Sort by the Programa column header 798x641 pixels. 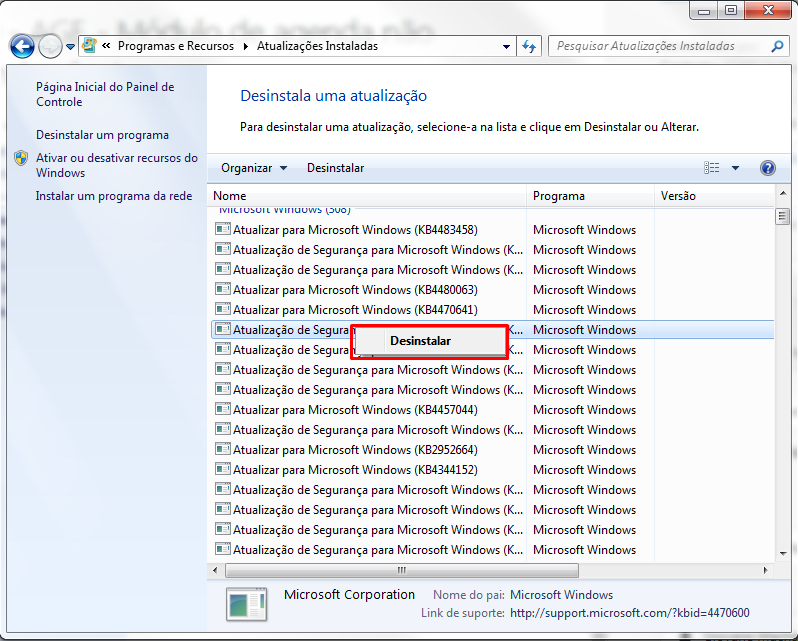pyautogui.click(x=590, y=196)
